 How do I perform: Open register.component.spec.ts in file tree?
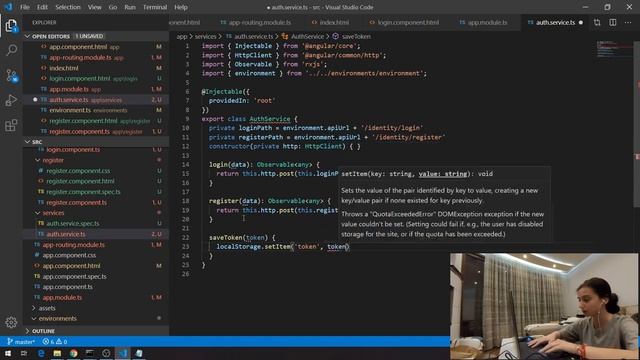(x=83, y=192)
